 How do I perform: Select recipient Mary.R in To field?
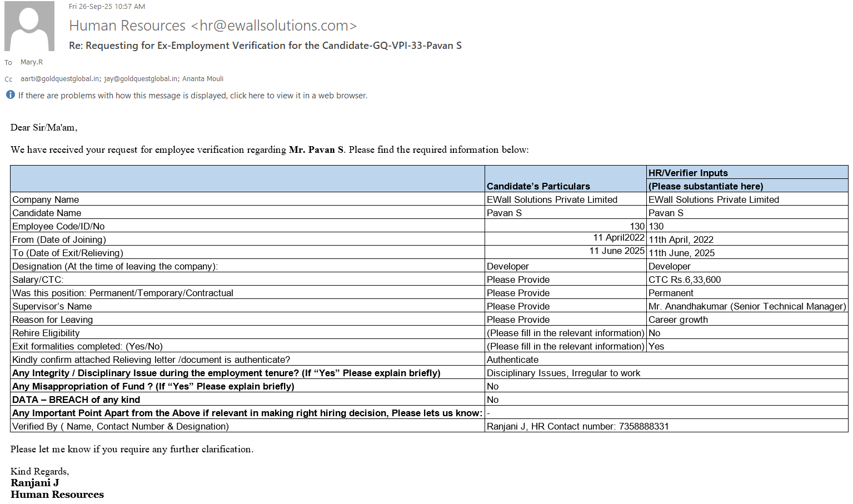[32, 62]
